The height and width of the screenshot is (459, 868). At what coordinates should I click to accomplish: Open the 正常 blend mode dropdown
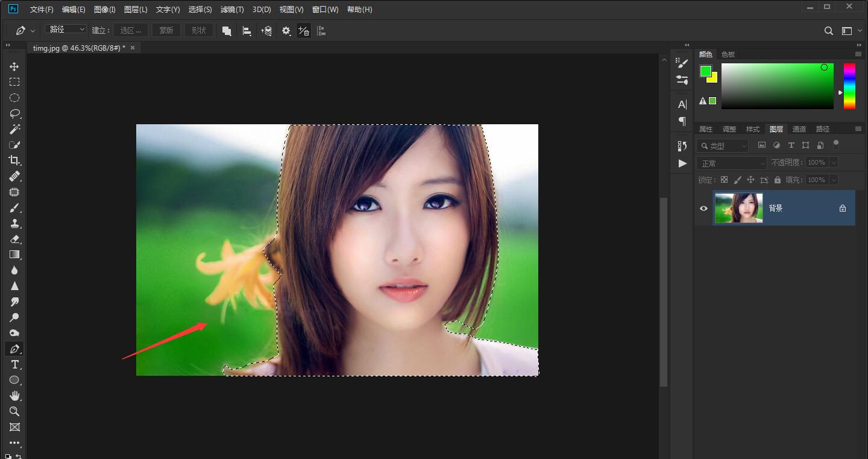(731, 163)
